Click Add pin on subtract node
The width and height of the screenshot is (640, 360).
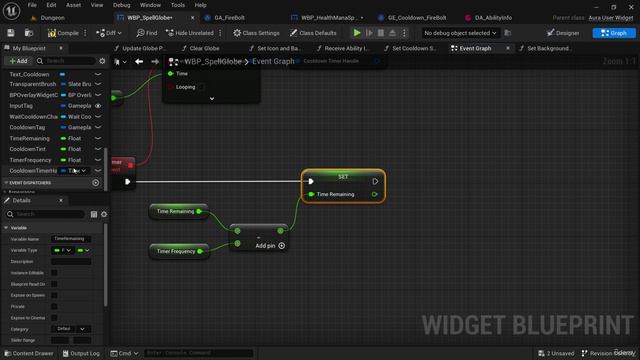point(270,246)
